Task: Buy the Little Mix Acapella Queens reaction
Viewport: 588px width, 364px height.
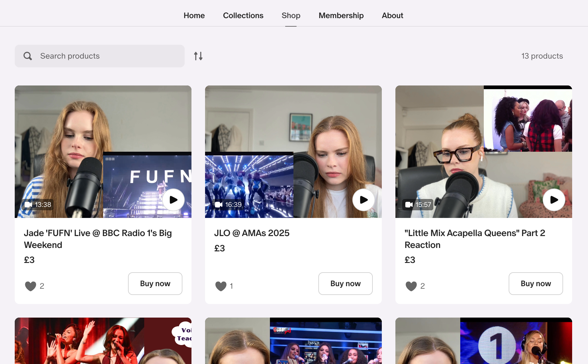Action: (x=536, y=284)
